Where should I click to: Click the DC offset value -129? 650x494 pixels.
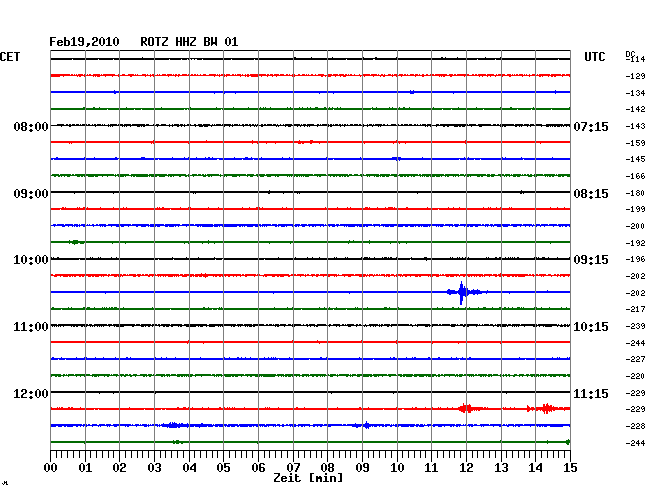[635, 76]
